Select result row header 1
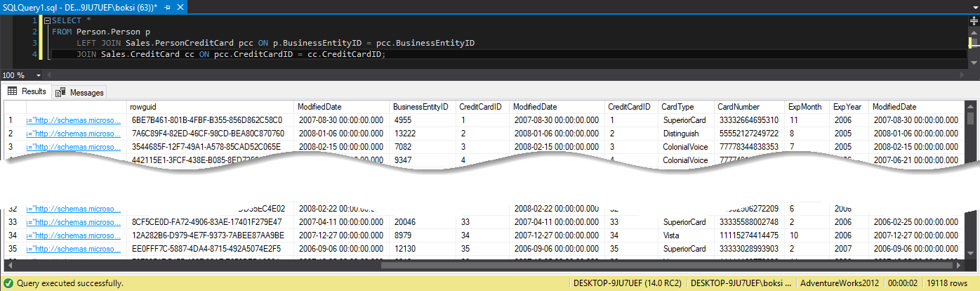Image resolution: width=980 pixels, height=291 pixels. [15, 120]
